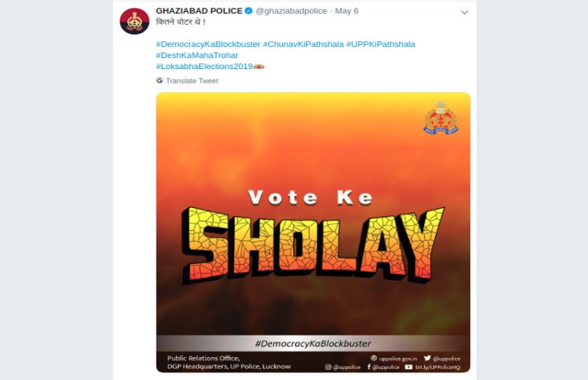Click the globe icon next to uppolice.gov.in
This screenshot has height=380, width=588.
373,357
